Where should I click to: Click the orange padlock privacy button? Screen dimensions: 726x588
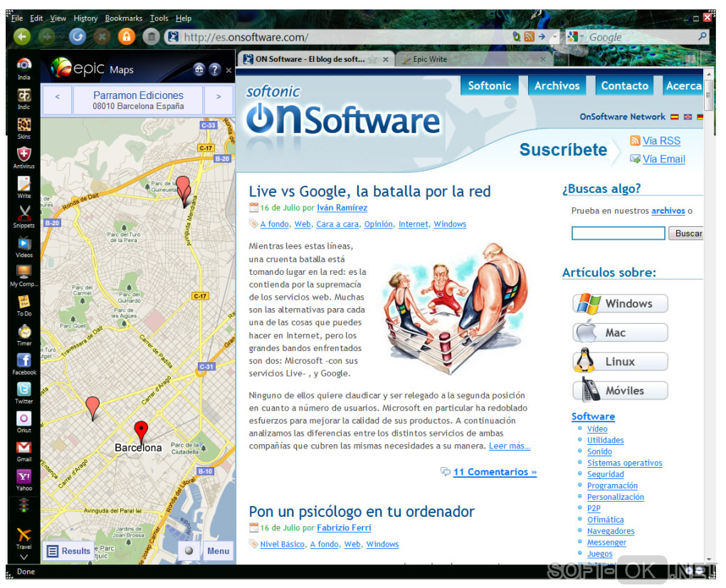point(126,36)
